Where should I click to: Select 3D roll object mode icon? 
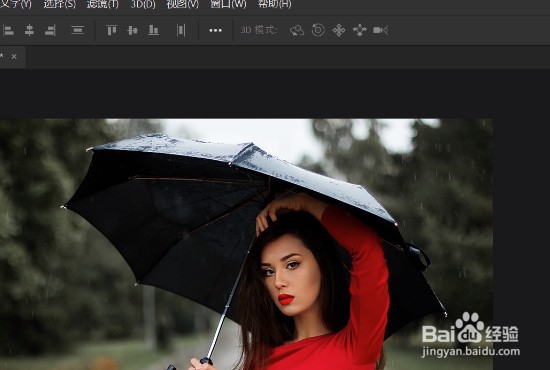(318, 30)
